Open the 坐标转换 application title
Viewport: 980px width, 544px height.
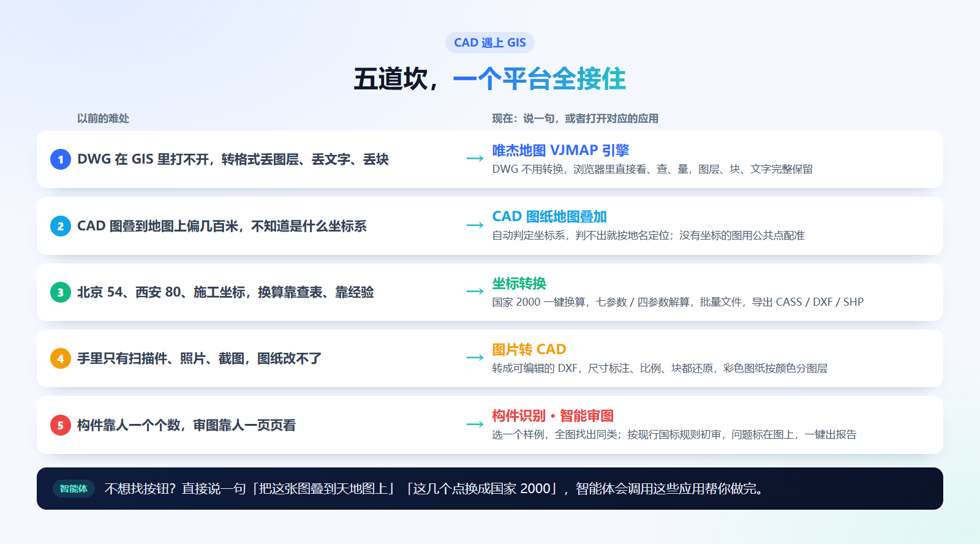tap(519, 283)
